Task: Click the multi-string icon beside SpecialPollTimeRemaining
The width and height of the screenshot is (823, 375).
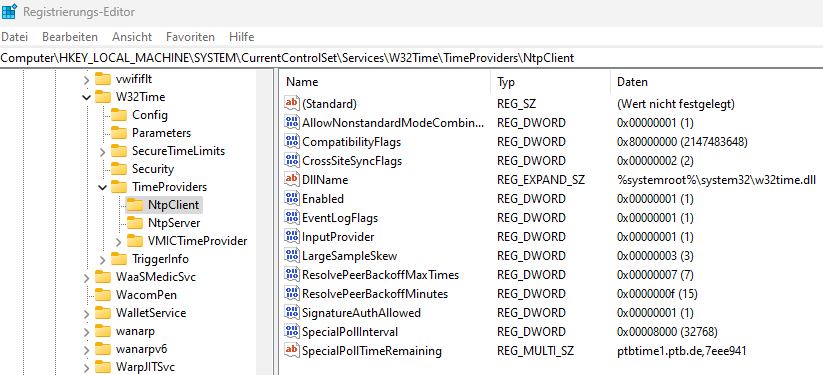Action: [291, 350]
